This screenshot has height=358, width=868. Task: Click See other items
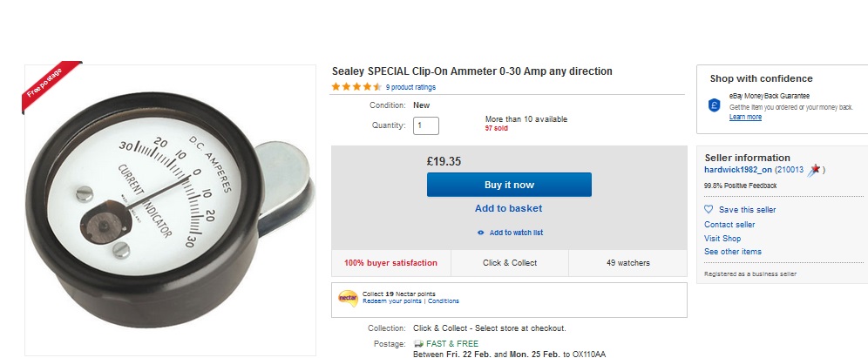tap(733, 252)
